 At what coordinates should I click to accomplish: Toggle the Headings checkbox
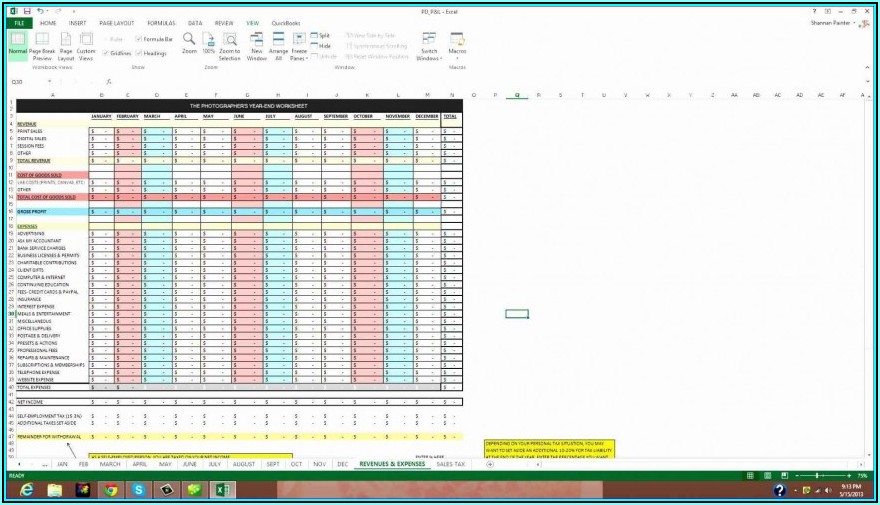click(140, 53)
